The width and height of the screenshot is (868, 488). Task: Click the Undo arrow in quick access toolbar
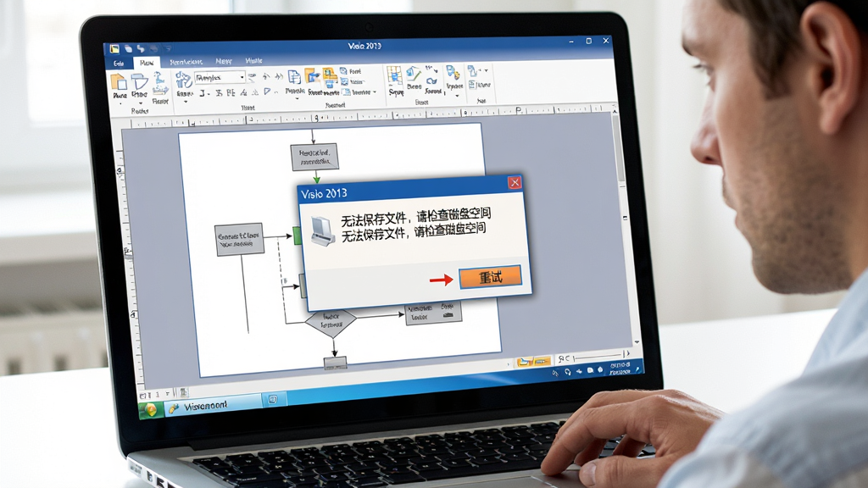[x=142, y=48]
